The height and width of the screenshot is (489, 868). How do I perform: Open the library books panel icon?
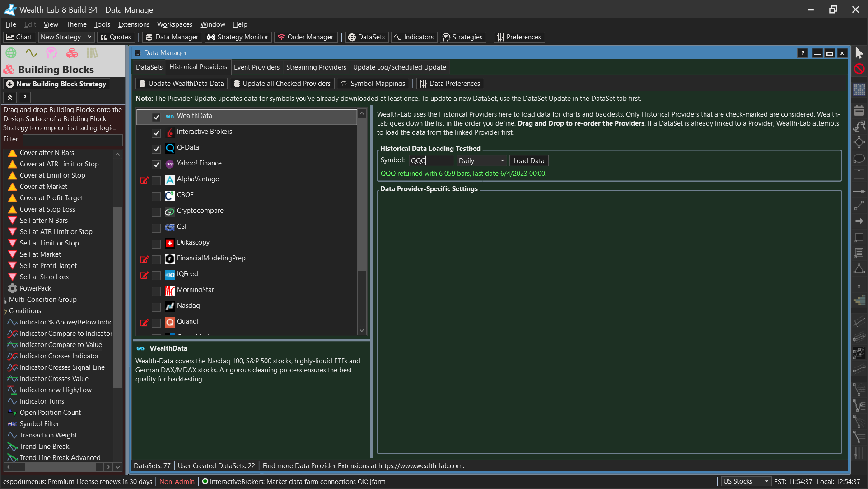point(92,53)
